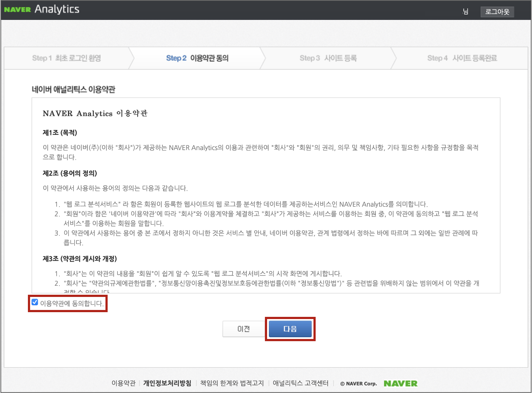
Task: Select the Step 1 최초 로그인 환영 tab
Action: 67,58
